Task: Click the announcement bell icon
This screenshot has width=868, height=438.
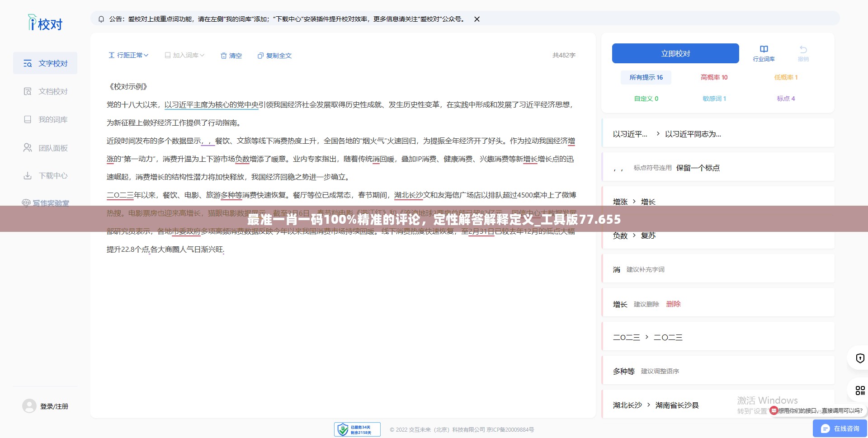Action: pos(101,19)
